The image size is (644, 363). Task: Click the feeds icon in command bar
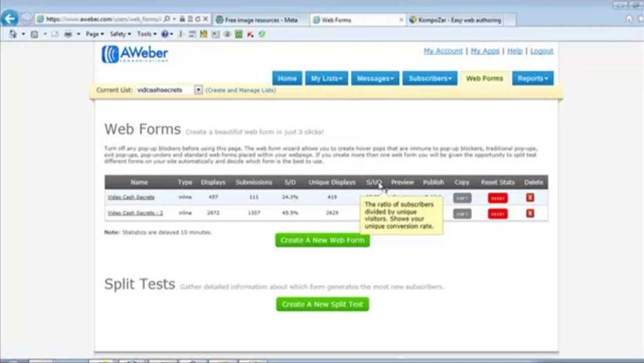pos(34,34)
